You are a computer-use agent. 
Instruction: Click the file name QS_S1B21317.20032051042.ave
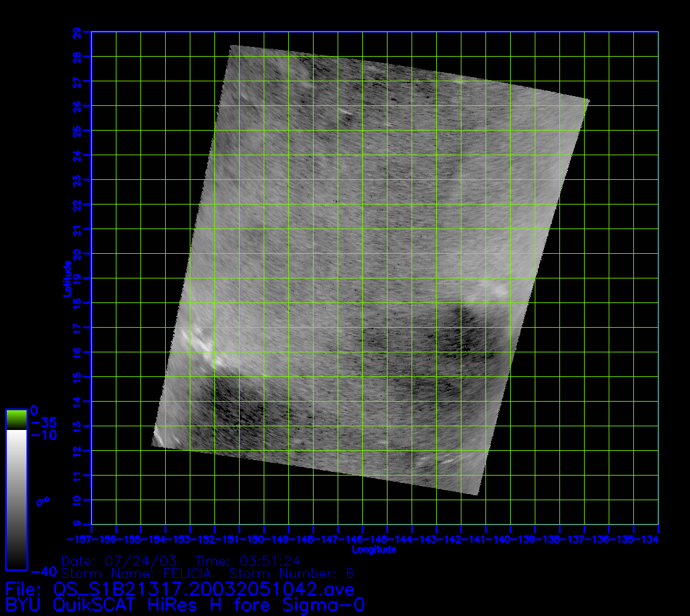pyautogui.click(x=204, y=590)
